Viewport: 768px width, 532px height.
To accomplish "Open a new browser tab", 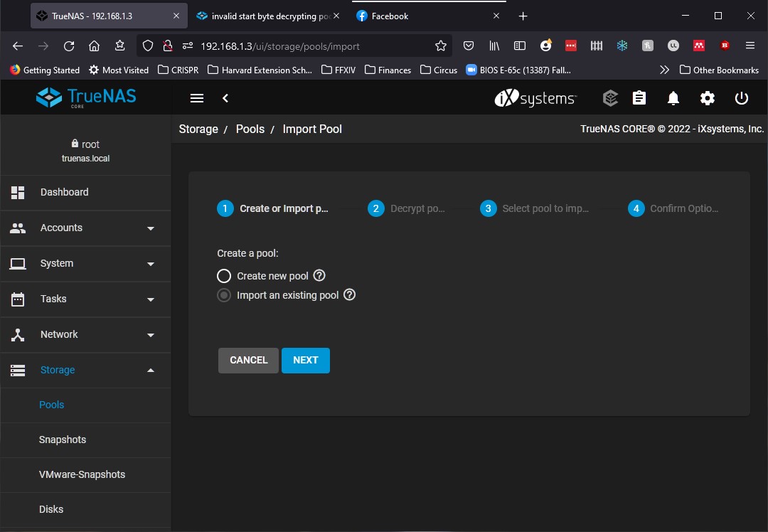I will 523,16.
